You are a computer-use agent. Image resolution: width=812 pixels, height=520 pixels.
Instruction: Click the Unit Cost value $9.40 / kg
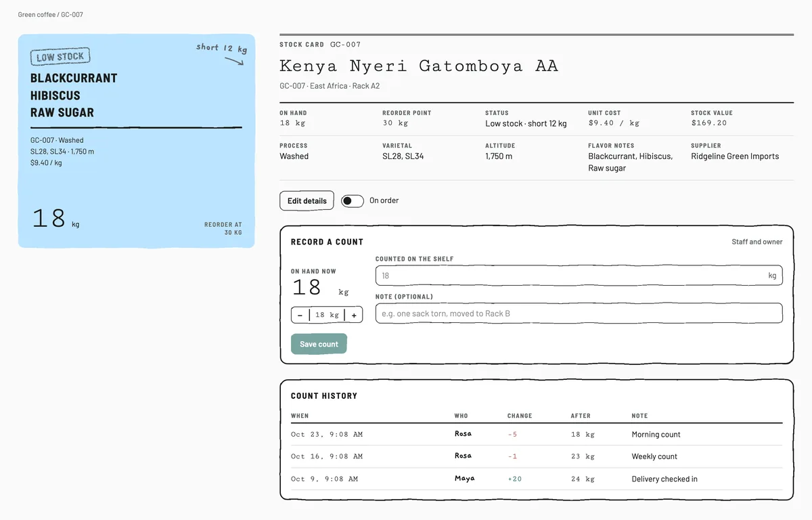click(x=614, y=123)
